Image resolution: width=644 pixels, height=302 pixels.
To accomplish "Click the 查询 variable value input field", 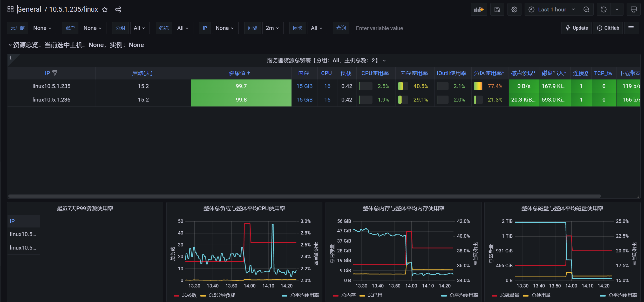I will click(386, 28).
